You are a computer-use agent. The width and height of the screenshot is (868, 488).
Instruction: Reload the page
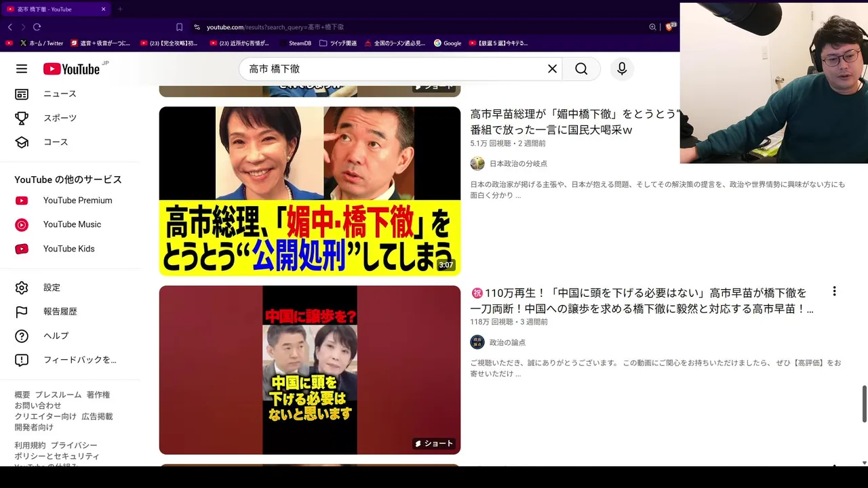pos(37,27)
